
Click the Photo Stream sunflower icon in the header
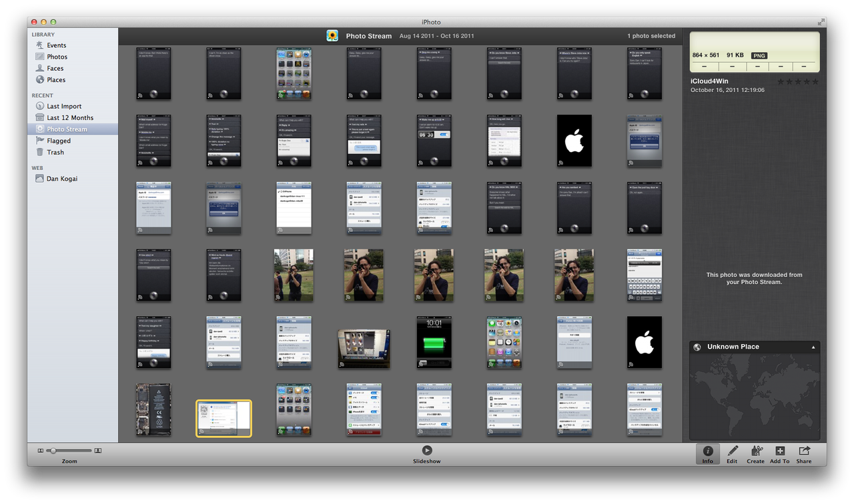tap(332, 36)
